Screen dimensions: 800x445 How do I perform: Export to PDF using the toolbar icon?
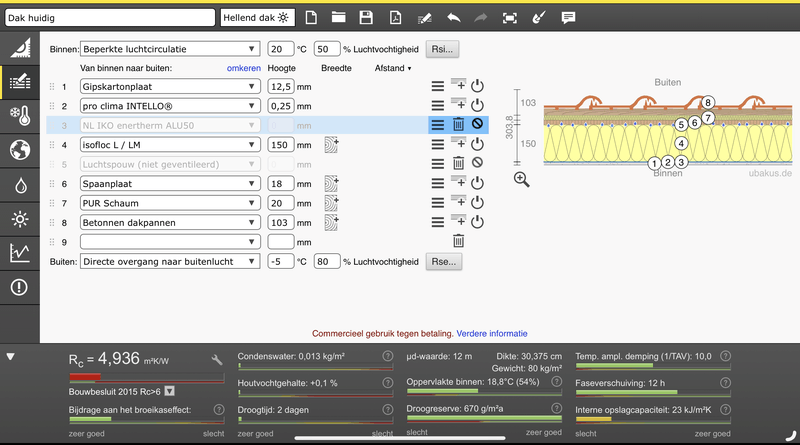(395, 18)
